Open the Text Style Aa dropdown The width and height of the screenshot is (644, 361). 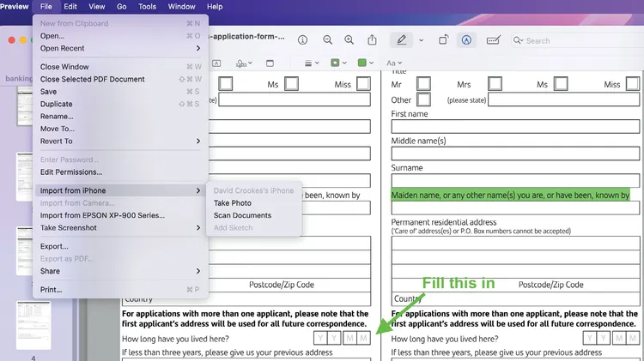click(x=394, y=63)
